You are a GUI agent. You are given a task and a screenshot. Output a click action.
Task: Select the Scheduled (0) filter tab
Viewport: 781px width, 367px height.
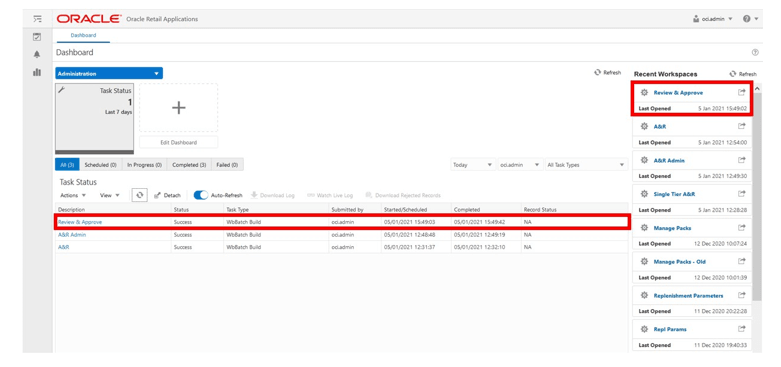100,165
